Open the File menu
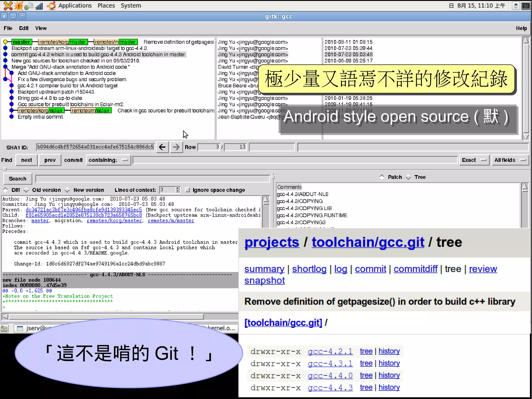Viewport: 532px width, 399px height. click(x=8, y=28)
